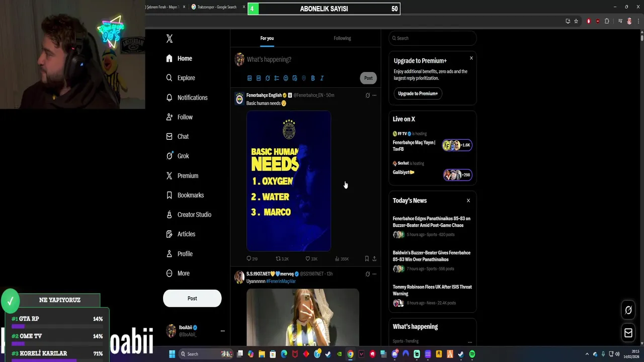Like the Basic human needs post

point(311,259)
